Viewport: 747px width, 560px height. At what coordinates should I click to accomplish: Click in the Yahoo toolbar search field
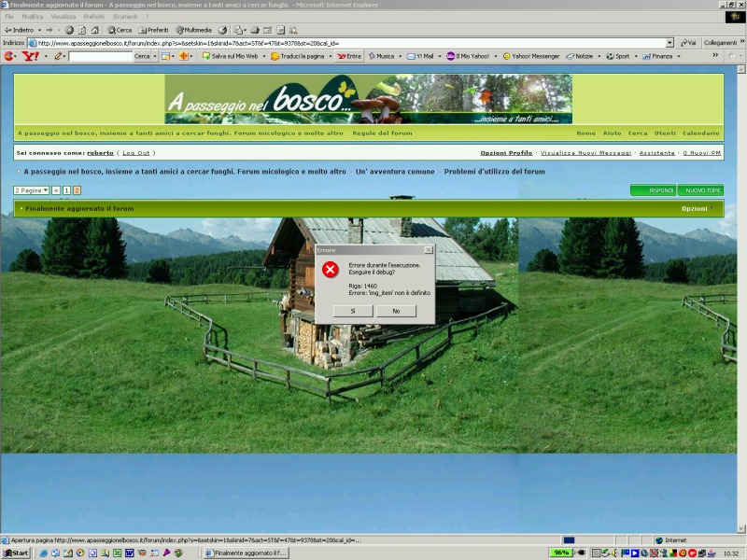[100, 56]
